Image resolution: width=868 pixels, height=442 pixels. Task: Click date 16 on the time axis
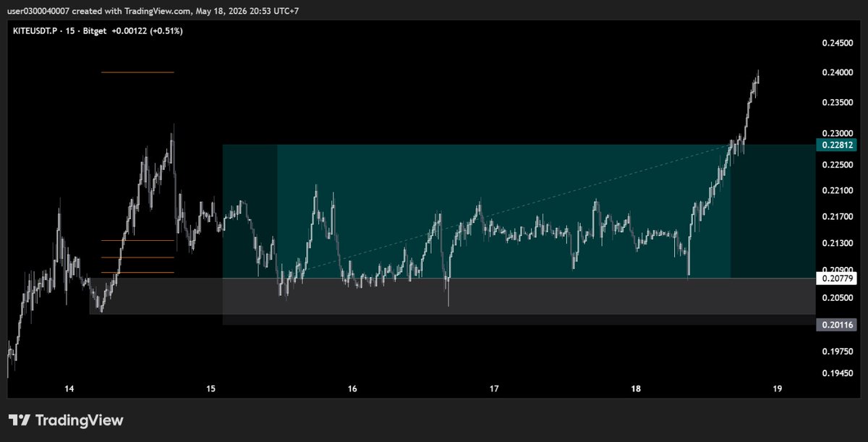[353, 388]
